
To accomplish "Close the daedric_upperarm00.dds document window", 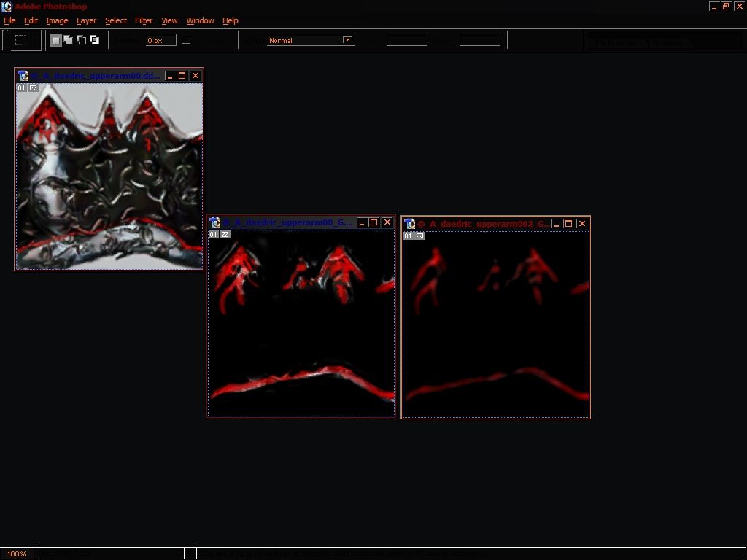I will 196,76.
